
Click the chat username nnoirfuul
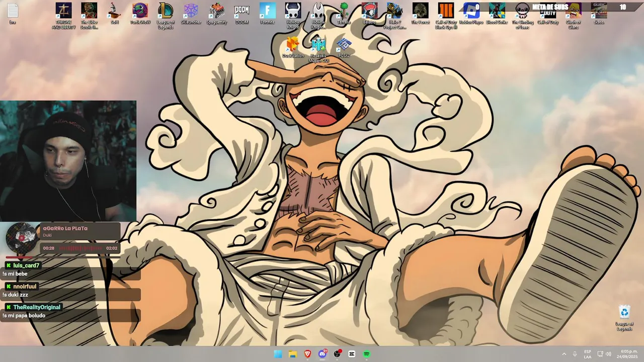25,287
